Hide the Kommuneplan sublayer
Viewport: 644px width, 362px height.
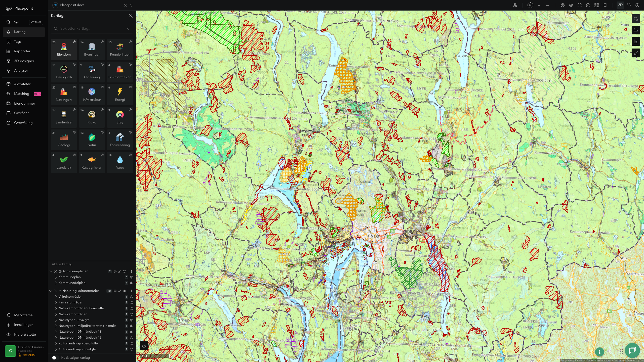tap(131, 277)
